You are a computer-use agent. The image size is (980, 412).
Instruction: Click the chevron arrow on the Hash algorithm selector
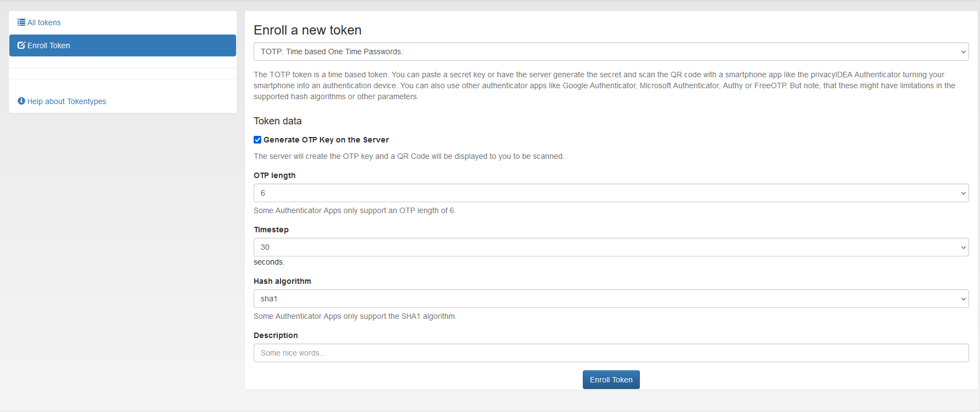click(963, 299)
